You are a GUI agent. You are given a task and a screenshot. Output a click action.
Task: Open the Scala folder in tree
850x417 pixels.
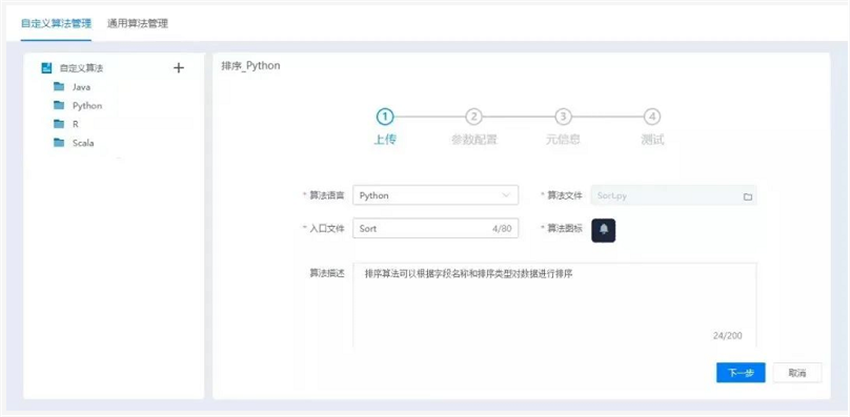(x=82, y=143)
